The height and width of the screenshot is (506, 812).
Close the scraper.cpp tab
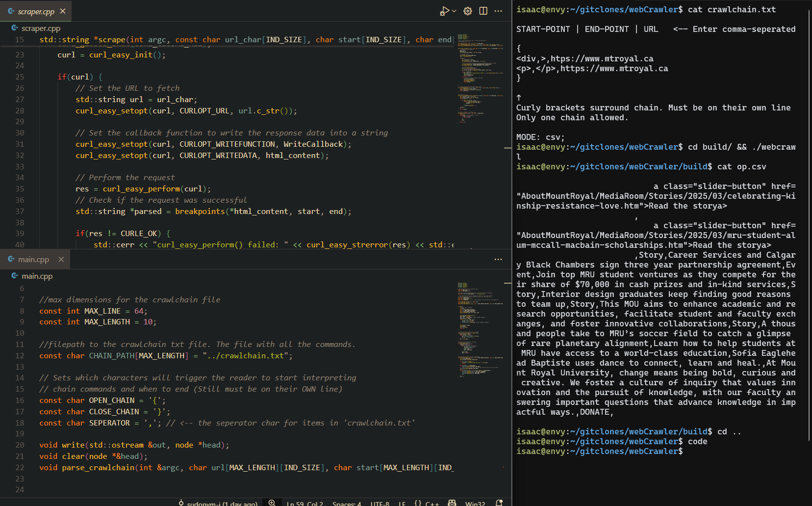[x=63, y=11]
